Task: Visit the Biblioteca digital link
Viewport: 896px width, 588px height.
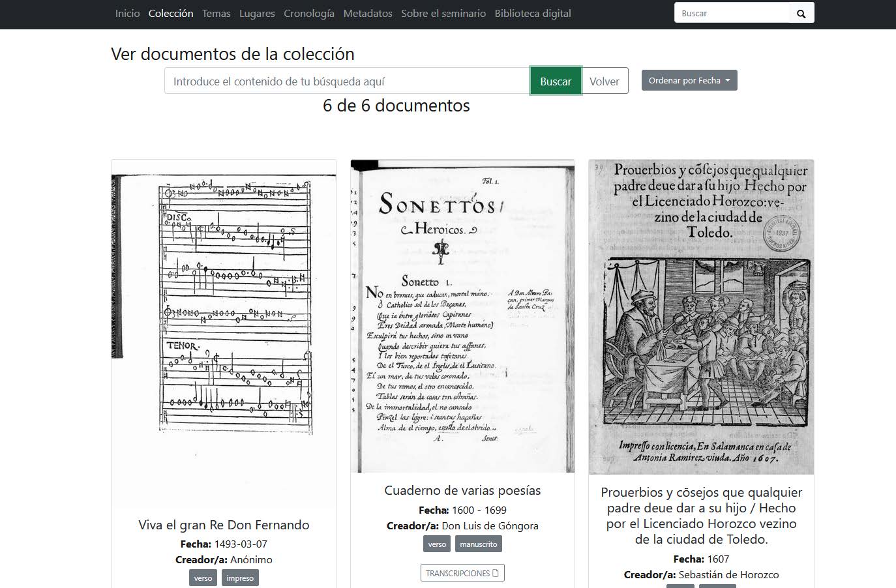Action: pos(532,13)
